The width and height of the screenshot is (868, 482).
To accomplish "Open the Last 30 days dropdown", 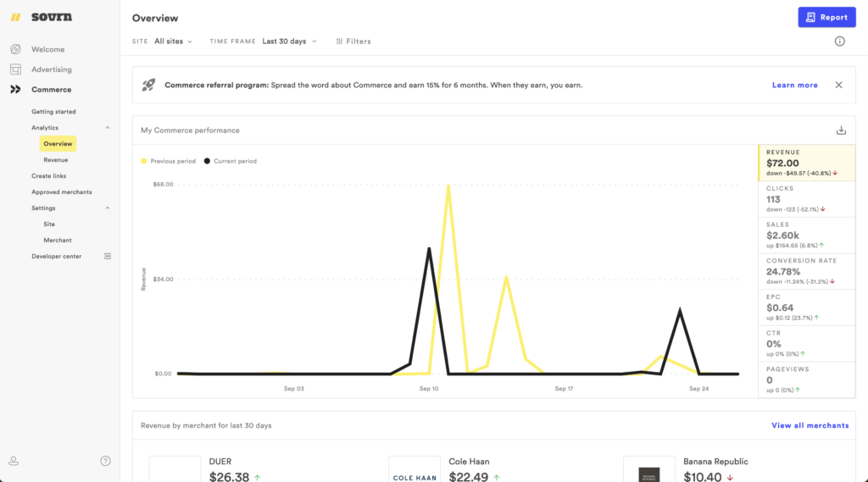I will tap(289, 41).
